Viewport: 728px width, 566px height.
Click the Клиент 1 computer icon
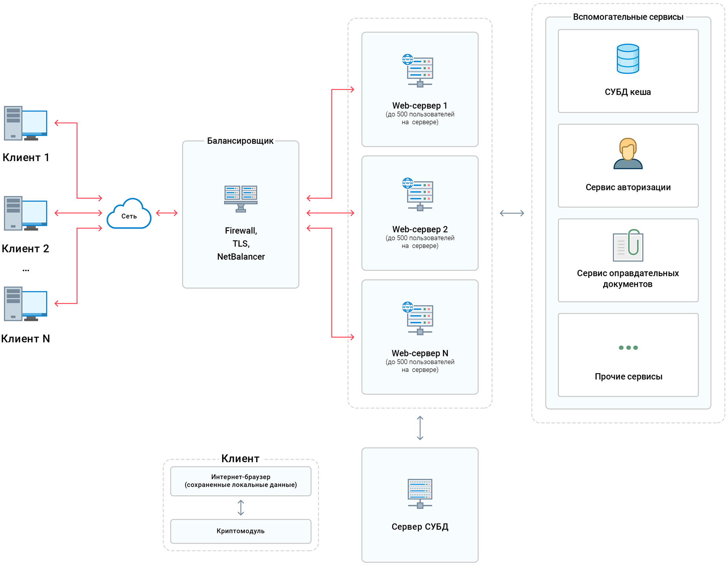pyautogui.click(x=26, y=123)
